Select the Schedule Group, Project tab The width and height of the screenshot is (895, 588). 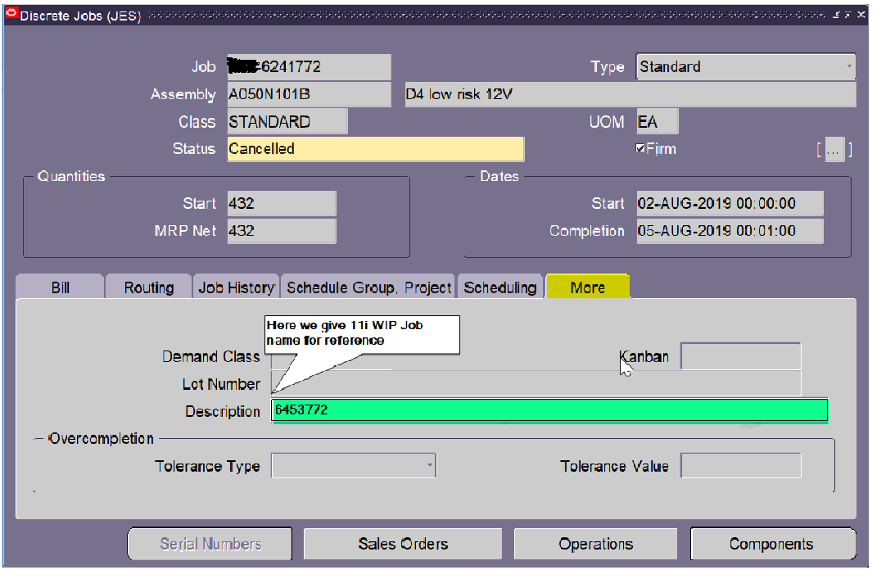click(x=368, y=287)
